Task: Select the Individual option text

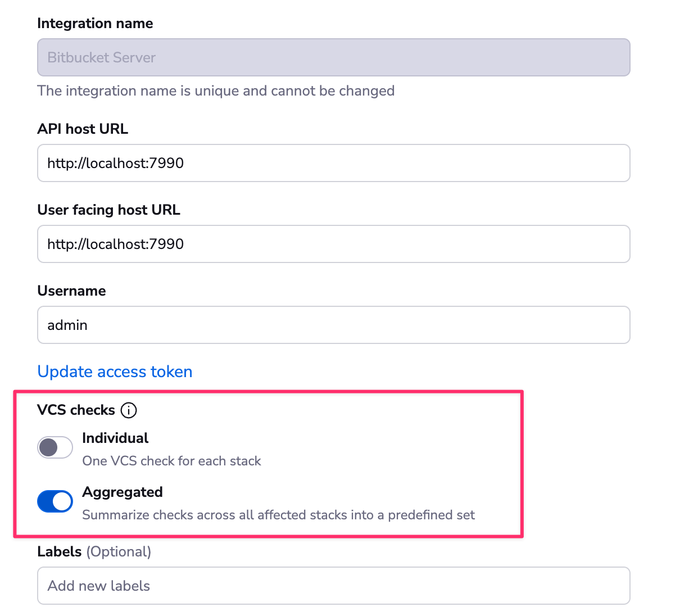Action: click(115, 438)
